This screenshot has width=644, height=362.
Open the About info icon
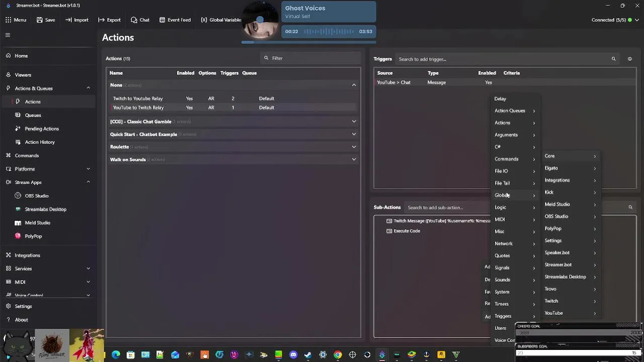tap(8, 320)
